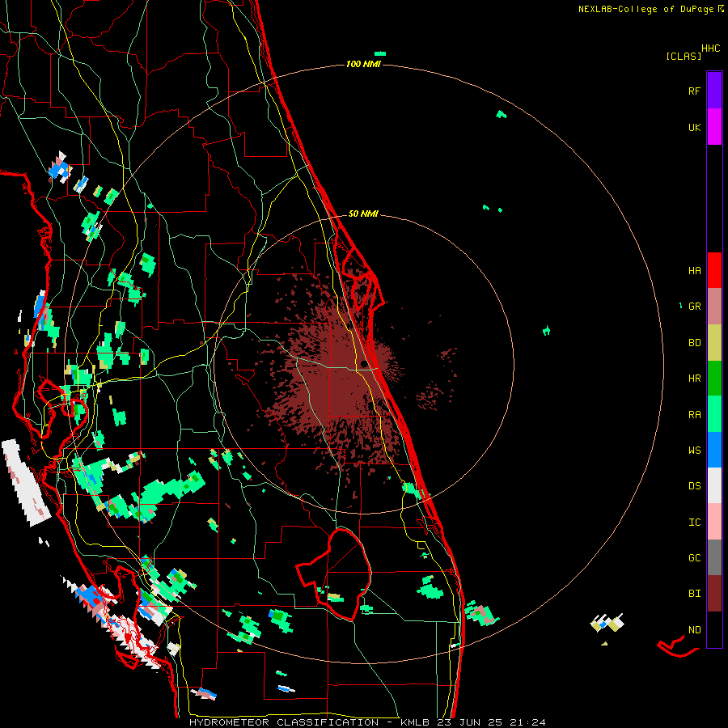Click the "GC" legend label

point(694,558)
